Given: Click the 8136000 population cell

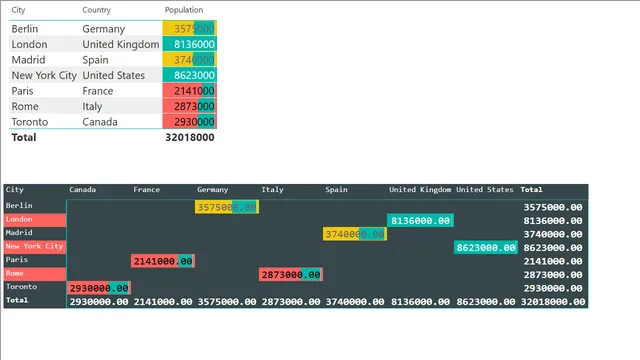Looking at the screenshot, I should 190,44.
